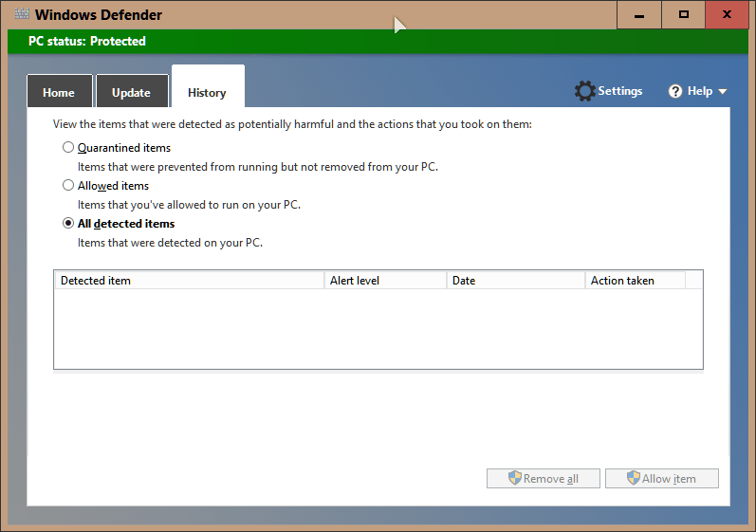The width and height of the screenshot is (756, 532).
Task: Click inside the empty detected items list
Action: click(378, 329)
